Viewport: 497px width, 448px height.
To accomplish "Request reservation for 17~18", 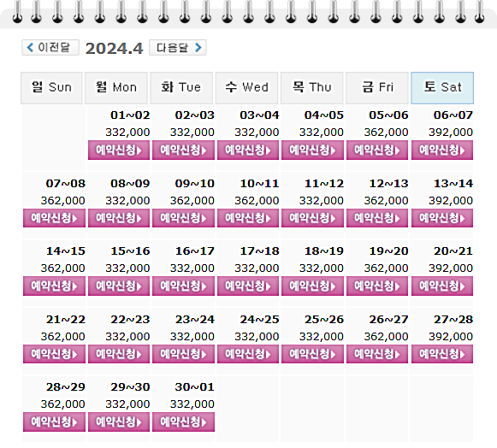I will tap(248, 286).
